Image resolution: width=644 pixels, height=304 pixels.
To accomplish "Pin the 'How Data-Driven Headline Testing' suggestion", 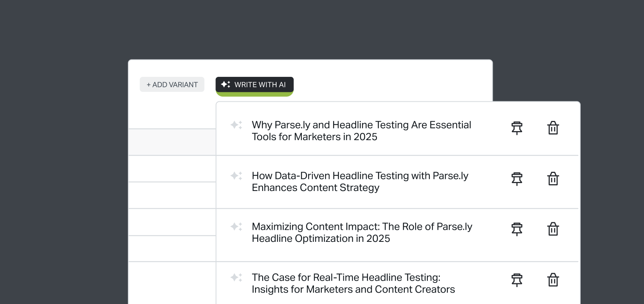I will pyautogui.click(x=517, y=179).
